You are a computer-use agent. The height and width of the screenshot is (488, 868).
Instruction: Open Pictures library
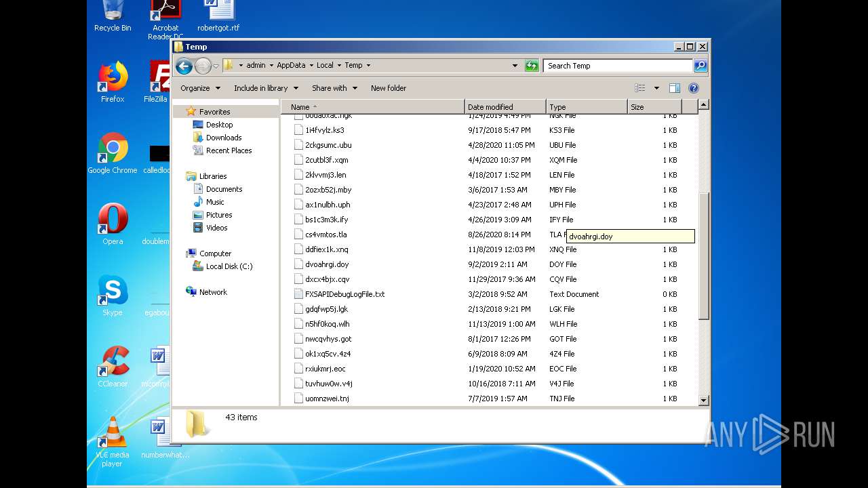[x=219, y=215]
